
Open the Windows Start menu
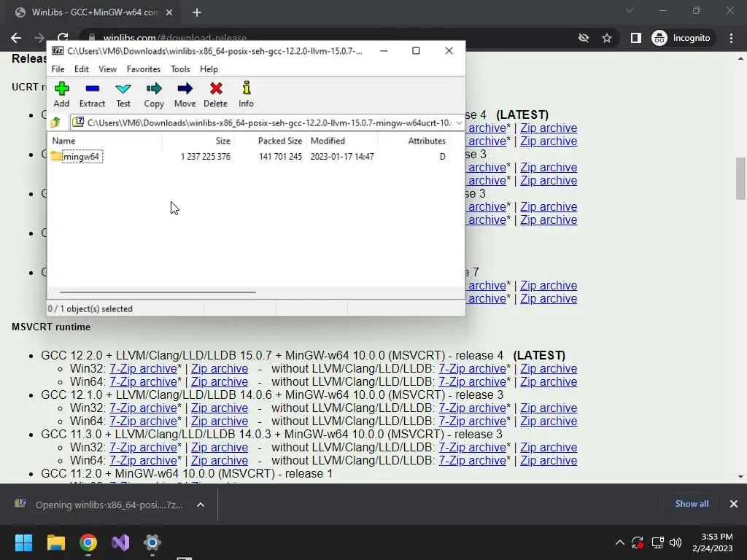[x=23, y=542]
